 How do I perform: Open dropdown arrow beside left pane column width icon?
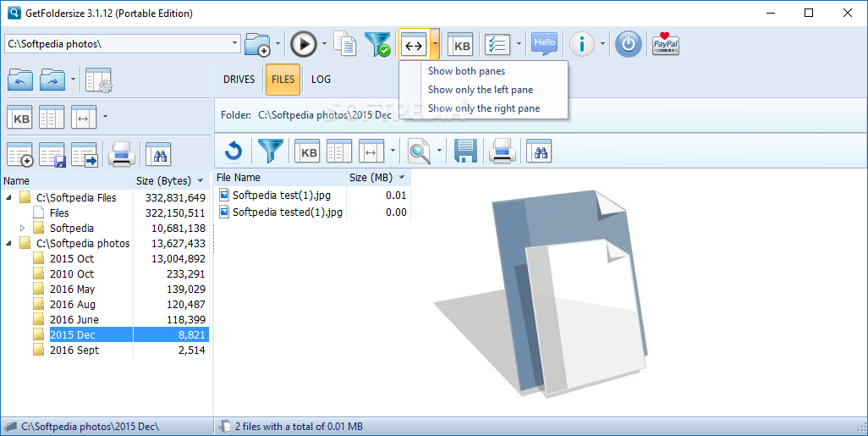(105, 117)
